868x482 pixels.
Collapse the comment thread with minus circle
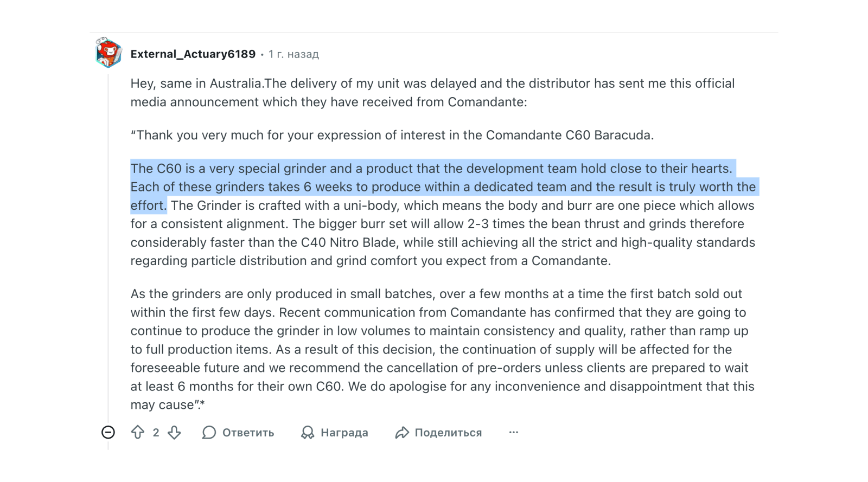(x=108, y=432)
